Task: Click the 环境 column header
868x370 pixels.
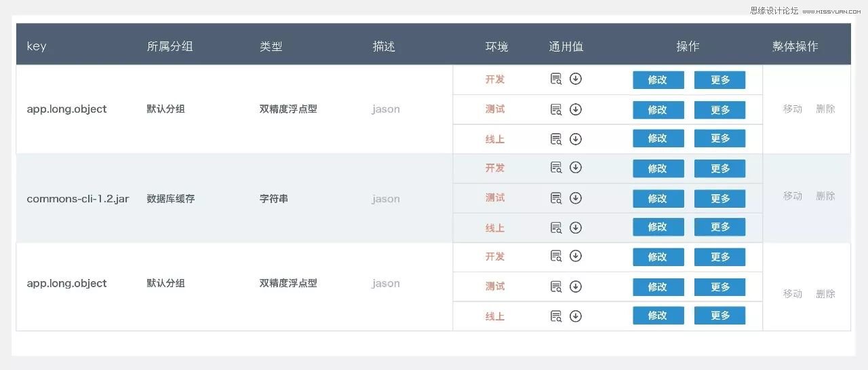Action: pos(496,47)
